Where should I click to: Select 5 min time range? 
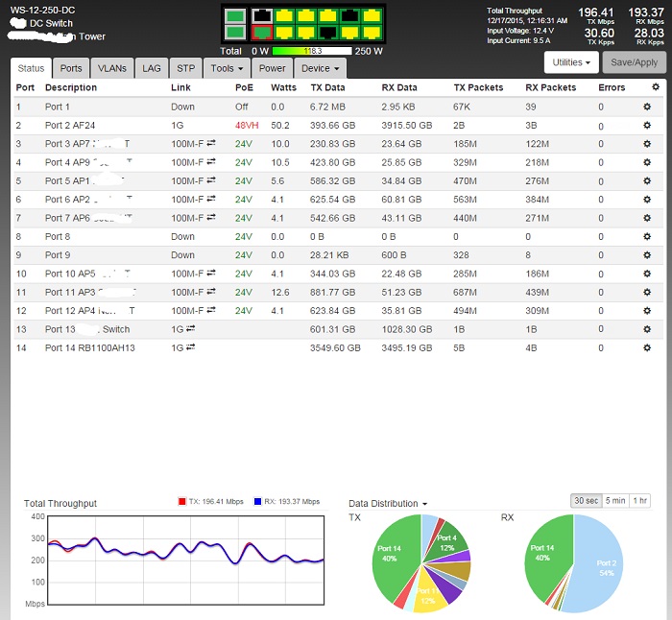[x=615, y=500]
